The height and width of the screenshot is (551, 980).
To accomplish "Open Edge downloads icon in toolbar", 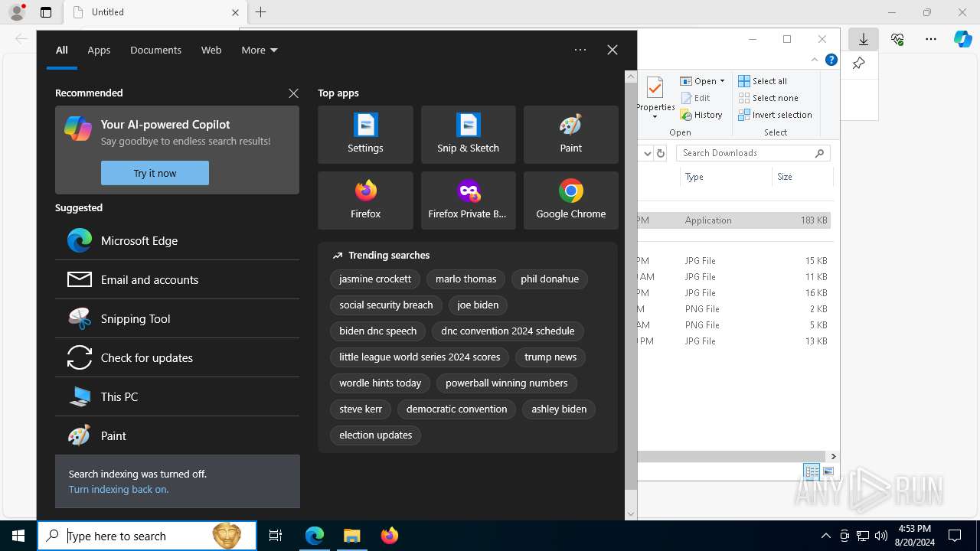I will click(863, 39).
